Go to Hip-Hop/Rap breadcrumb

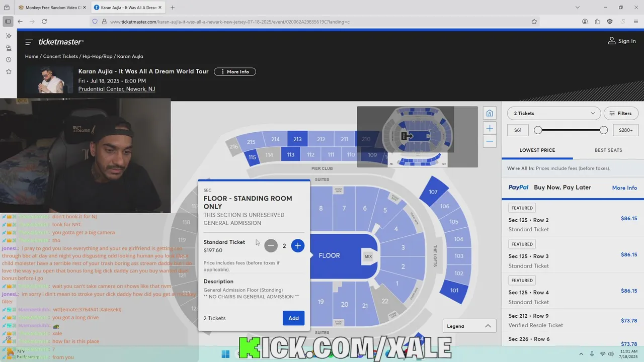click(98, 56)
